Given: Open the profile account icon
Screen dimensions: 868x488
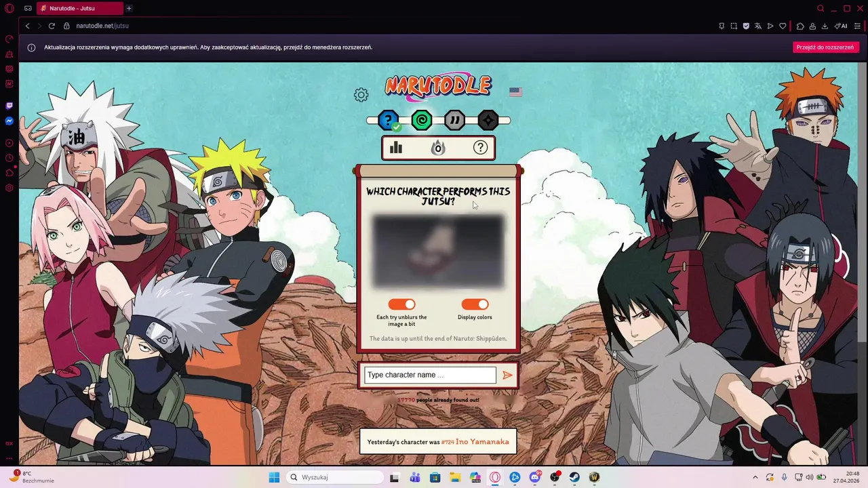Looking at the screenshot, I should pyautogui.click(x=812, y=26).
